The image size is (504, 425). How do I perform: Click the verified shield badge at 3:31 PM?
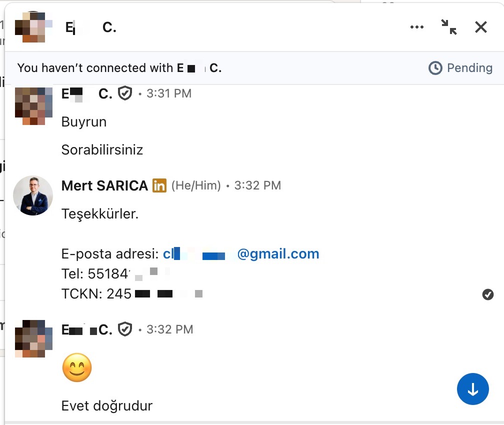click(125, 93)
